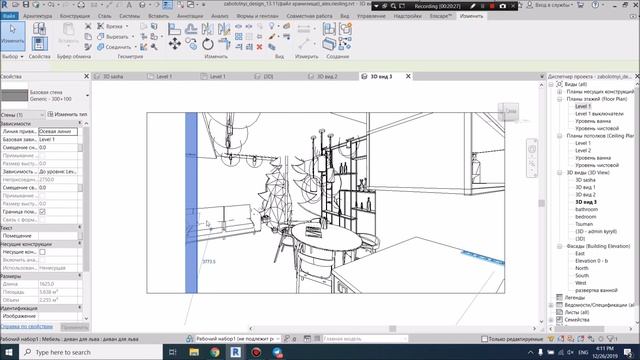This screenshot has width=640, height=360.
Task: Toggle Только редактируемые checkbox in status bar
Action: click(x=484, y=339)
